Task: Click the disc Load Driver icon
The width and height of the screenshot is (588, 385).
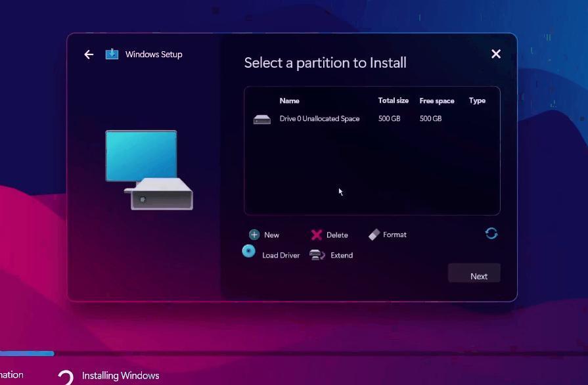Action: 248,251
